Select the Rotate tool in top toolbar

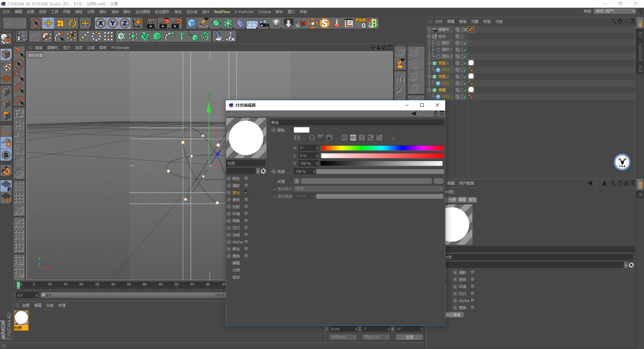(72, 23)
